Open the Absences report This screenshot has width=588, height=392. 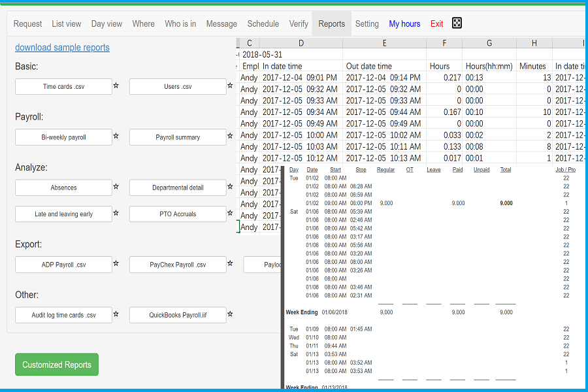(x=63, y=188)
